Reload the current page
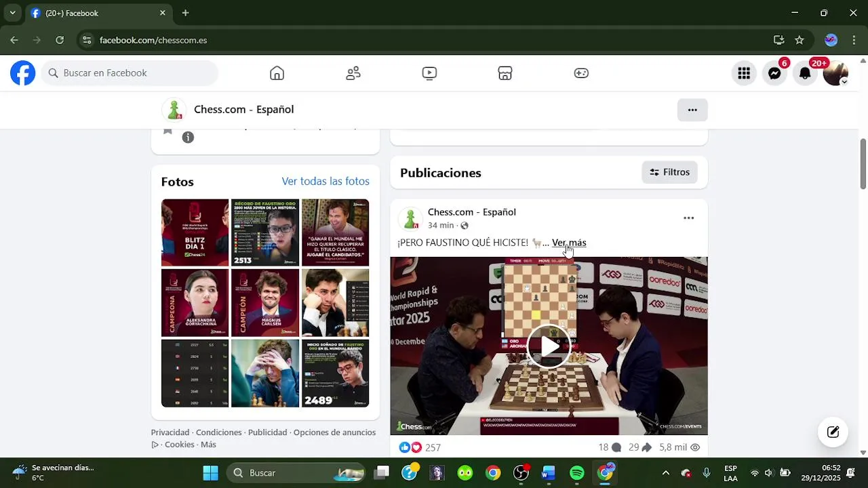868x488 pixels. (x=60, y=40)
